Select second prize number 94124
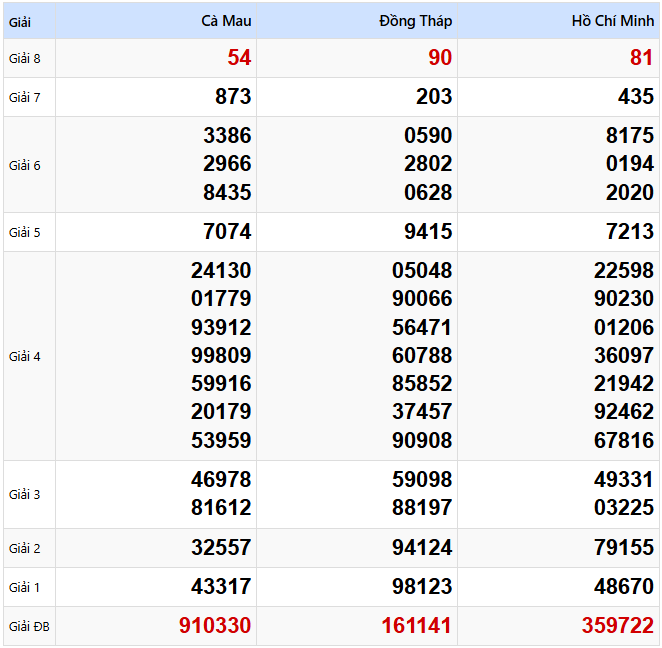 pyautogui.click(x=422, y=548)
